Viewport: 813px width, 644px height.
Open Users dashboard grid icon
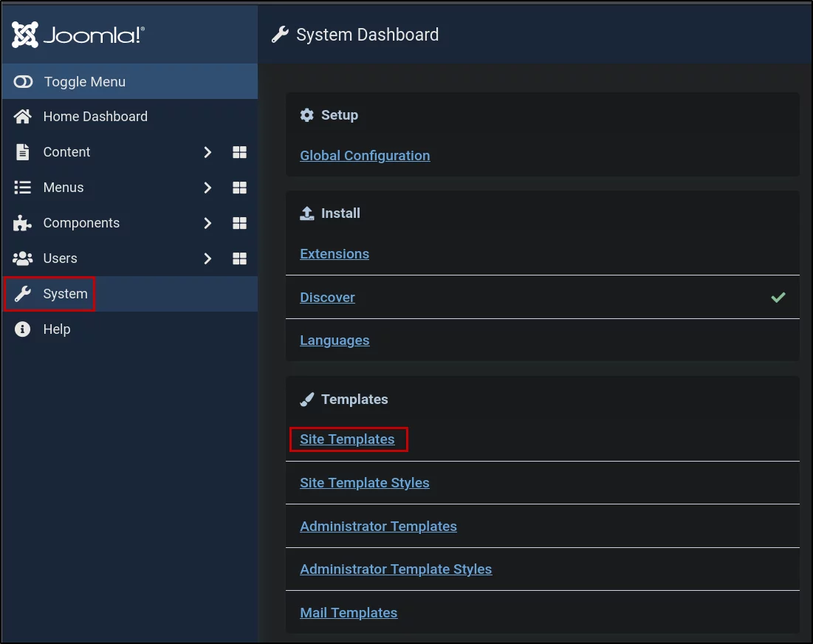coord(239,258)
